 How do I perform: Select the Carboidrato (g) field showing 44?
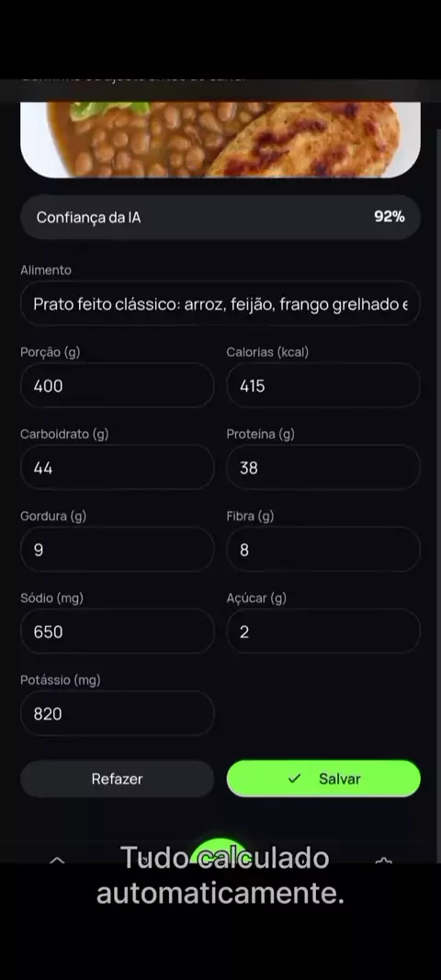(x=117, y=468)
